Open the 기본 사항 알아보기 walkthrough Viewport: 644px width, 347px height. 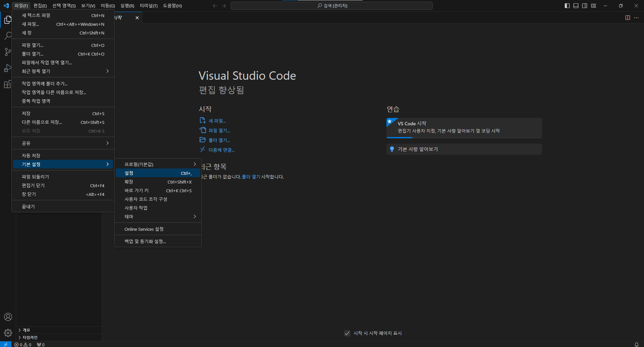pyautogui.click(x=464, y=149)
